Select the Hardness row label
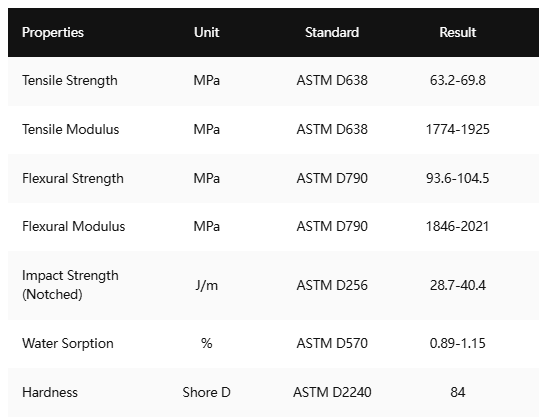Viewport: 558px width, 419px height. click(x=50, y=392)
